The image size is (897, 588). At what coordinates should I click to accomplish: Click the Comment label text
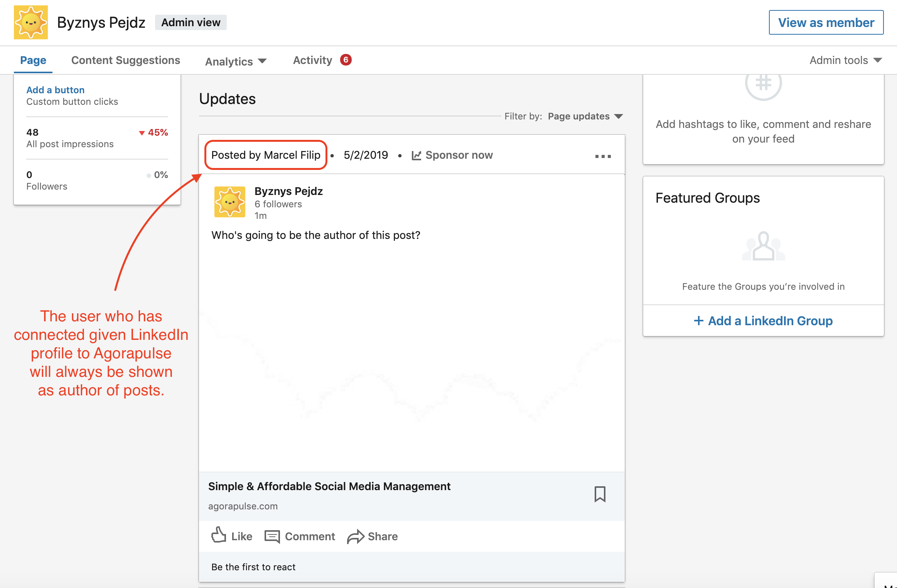click(310, 536)
